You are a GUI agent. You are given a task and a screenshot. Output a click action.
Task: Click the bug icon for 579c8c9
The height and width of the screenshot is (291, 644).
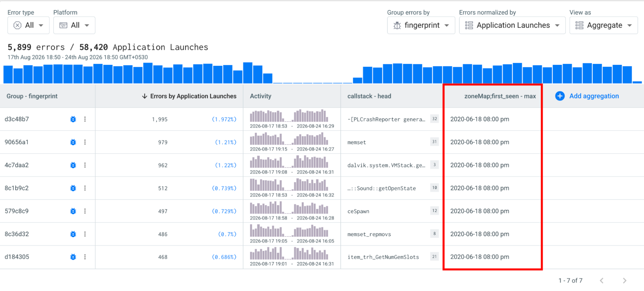coord(73,211)
